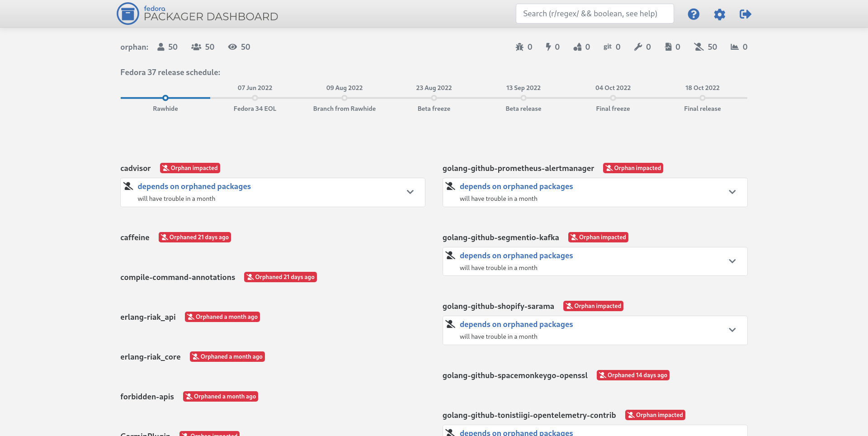Select the forbidden-apis package name
The height and width of the screenshot is (436, 868).
coord(147,397)
